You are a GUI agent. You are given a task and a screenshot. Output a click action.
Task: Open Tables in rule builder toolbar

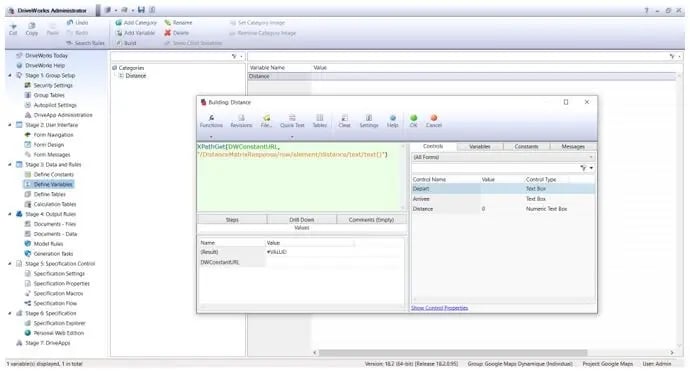320,121
